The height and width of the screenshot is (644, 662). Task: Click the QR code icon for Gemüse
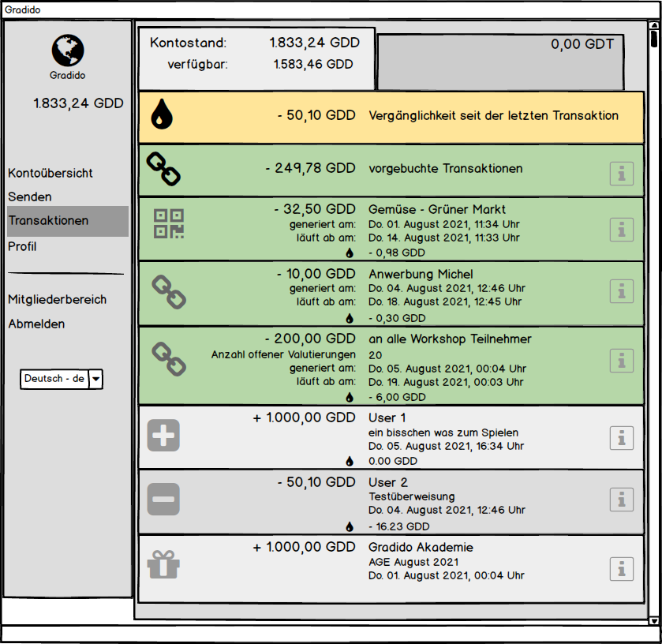(x=168, y=224)
